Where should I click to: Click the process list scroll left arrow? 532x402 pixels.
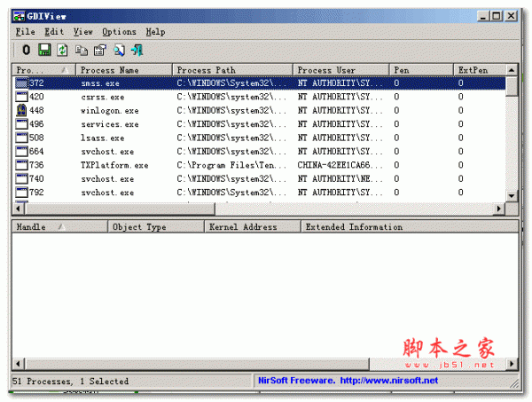click(19, 209)
